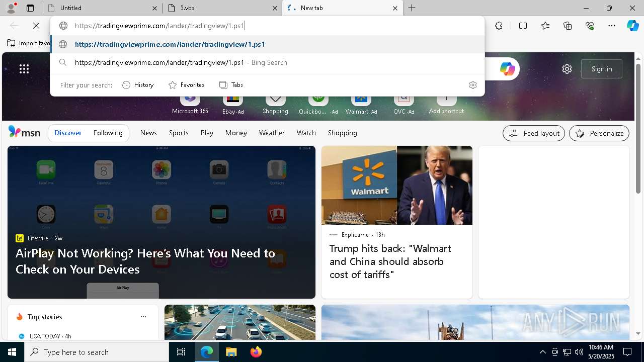Open the Edge profile icon
Image resolution: width=644 pixels, height=362 pixels.
10,8
